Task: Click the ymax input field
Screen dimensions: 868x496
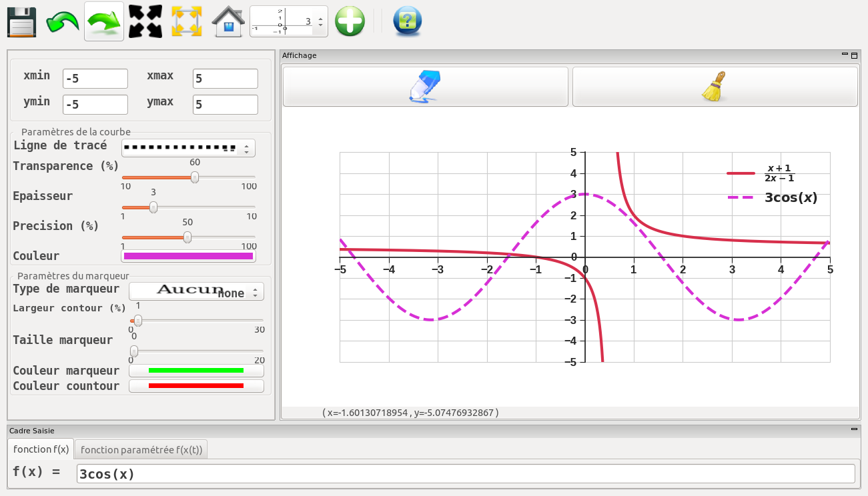Action: [x=226, y=105]
